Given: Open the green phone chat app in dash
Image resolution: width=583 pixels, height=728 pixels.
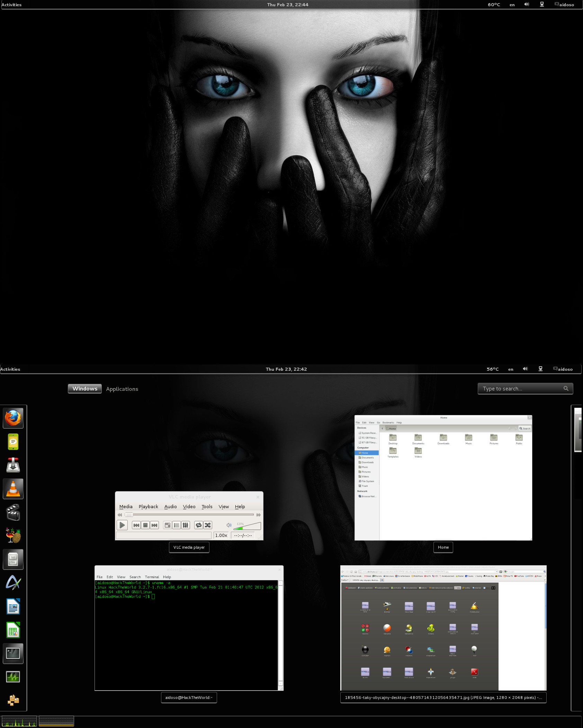Looking at the screenshot, I should tap(13, 441).
